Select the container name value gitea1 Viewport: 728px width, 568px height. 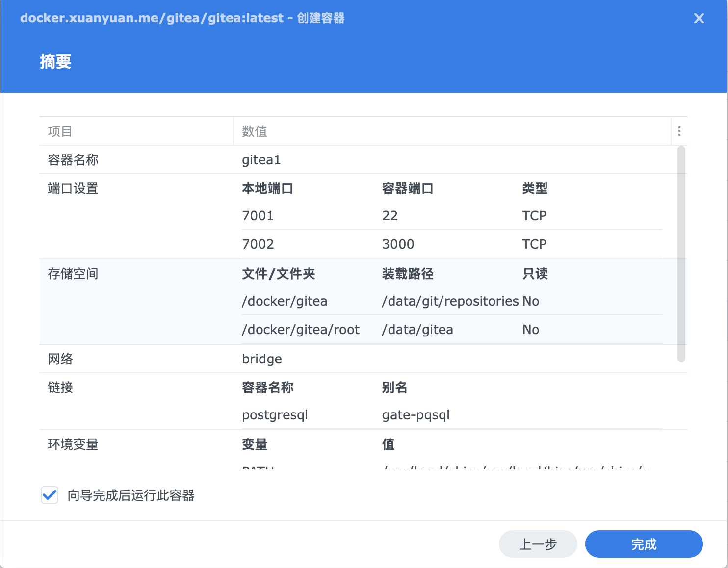261,160
